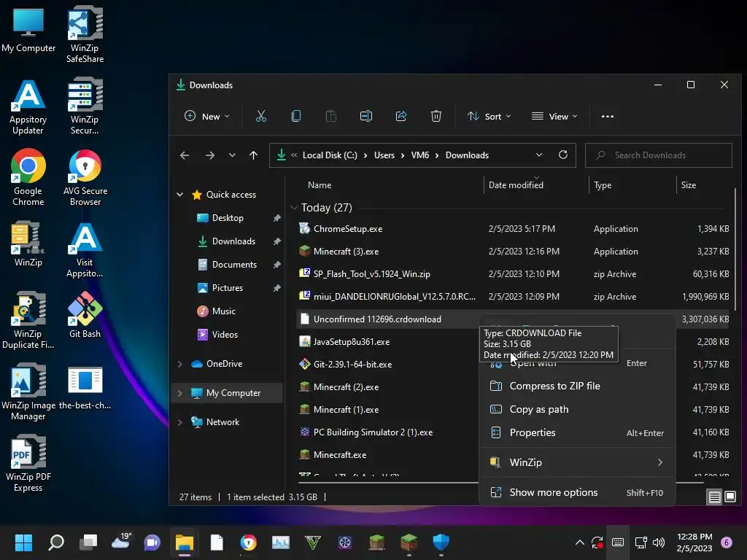Click the file list vertical scrollbar
This screenshot has width=747, height=560.
[735, 249]
